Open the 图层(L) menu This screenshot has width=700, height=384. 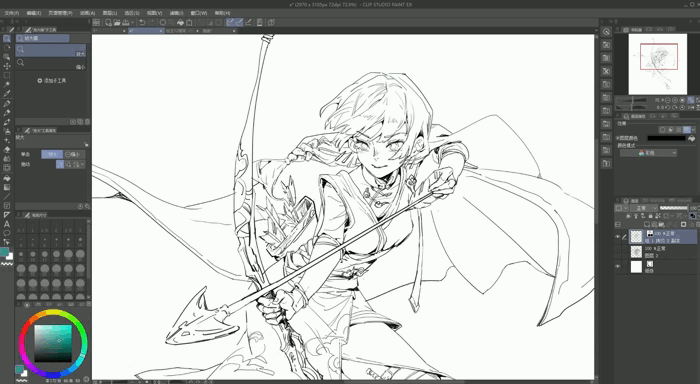click(110, 13)
